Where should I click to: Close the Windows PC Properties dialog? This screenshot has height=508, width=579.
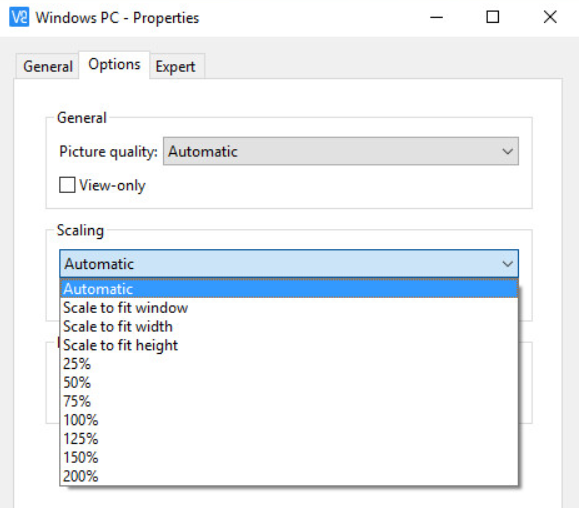[x=550, y=17]
